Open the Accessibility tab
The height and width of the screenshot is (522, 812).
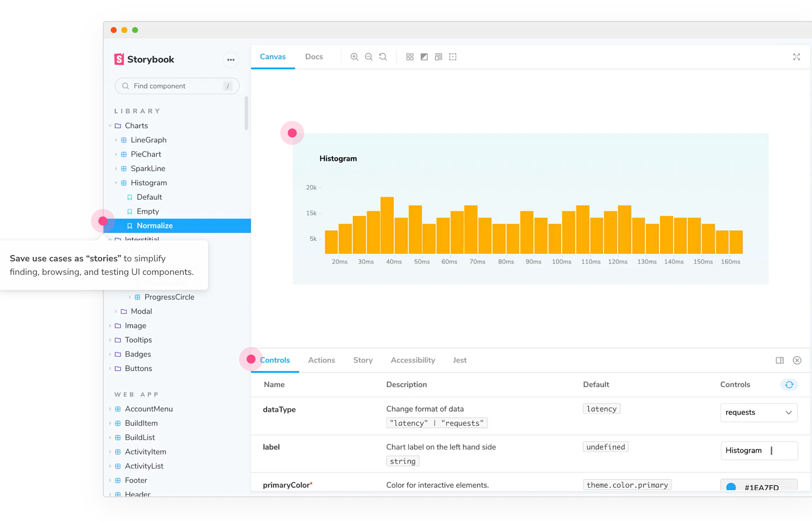click(x=413, y=360)
